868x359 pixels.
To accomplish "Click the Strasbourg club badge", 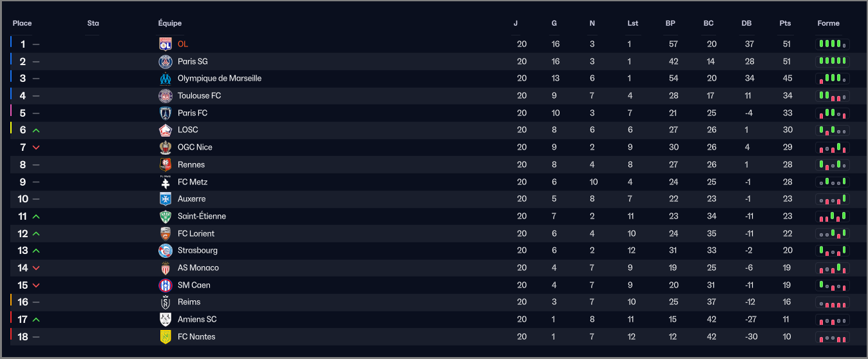I will tap(165, 251).
